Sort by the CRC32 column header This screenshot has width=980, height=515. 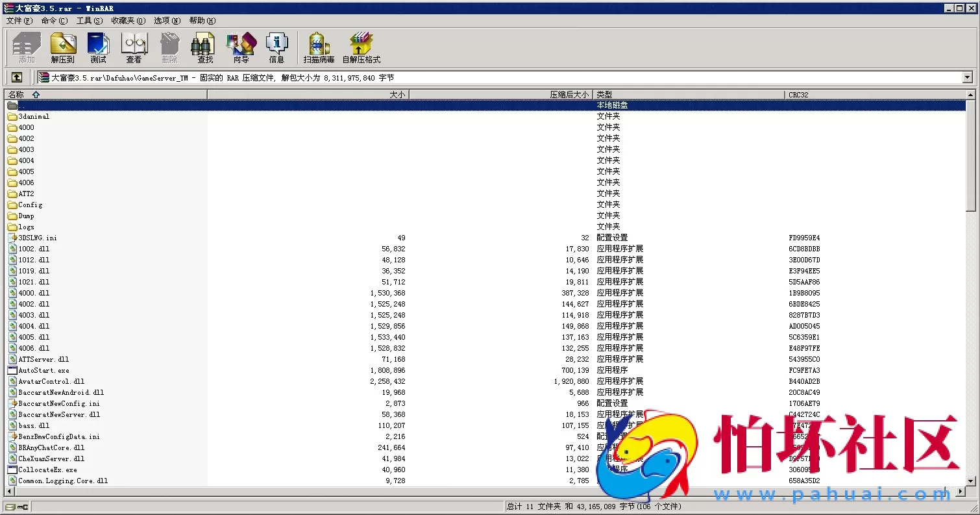tap(798, 95)
